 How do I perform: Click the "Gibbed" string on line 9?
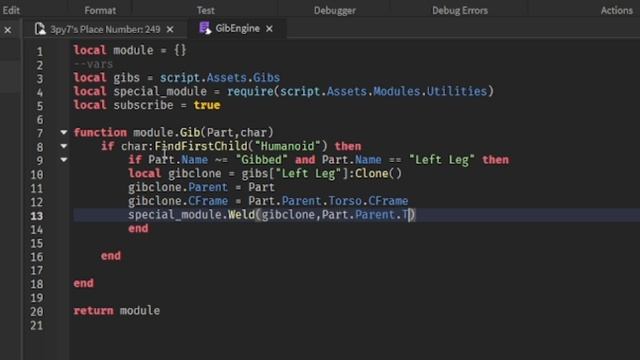click(x=262, y=160)
